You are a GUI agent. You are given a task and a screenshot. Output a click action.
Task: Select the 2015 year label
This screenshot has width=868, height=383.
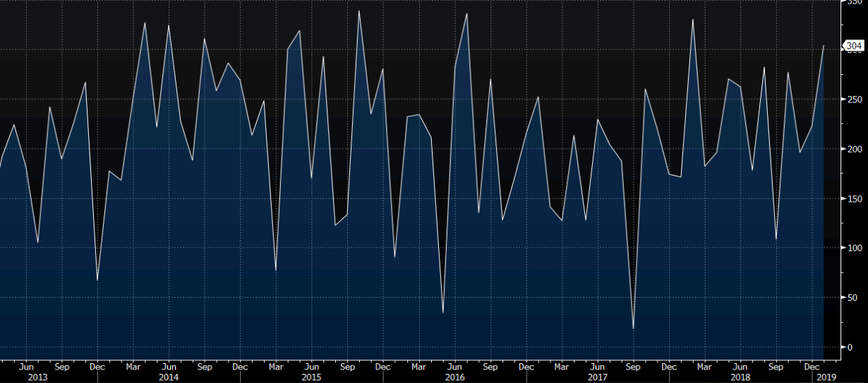pyautogui.click(x=311, y=377)
